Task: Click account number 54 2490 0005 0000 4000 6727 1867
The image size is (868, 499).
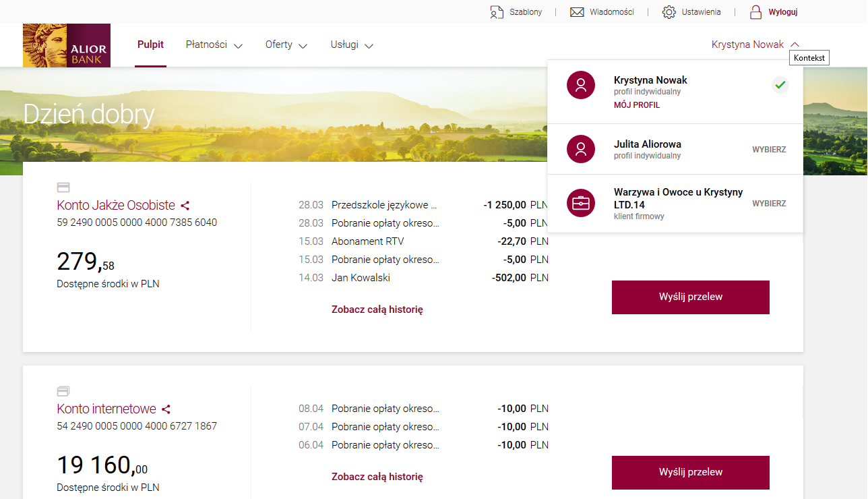Action: click(137, 426)
